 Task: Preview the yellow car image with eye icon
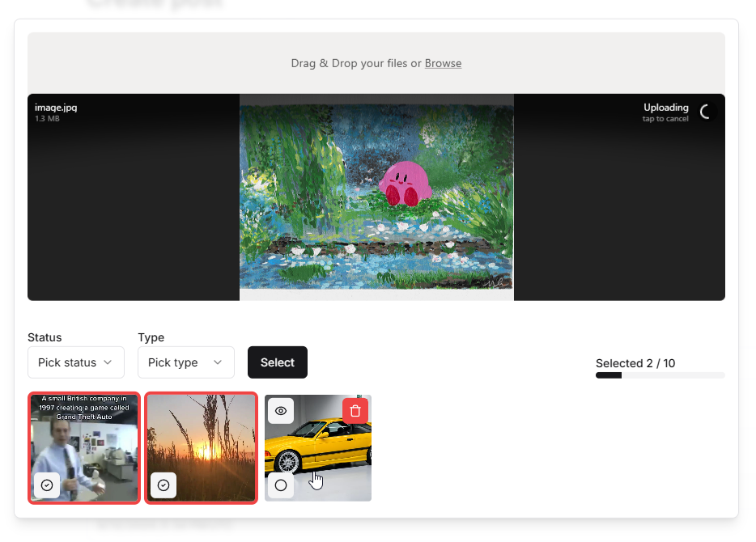281,411
